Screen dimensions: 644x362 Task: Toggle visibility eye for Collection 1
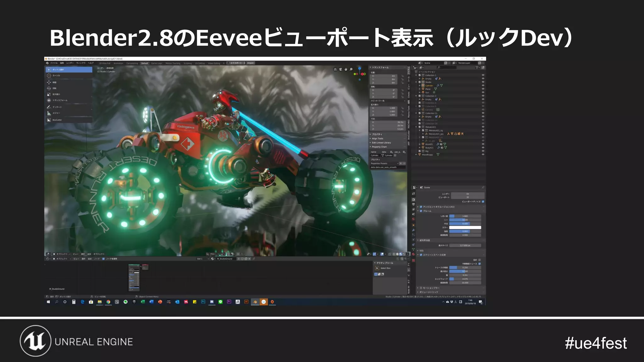[483, 75]
